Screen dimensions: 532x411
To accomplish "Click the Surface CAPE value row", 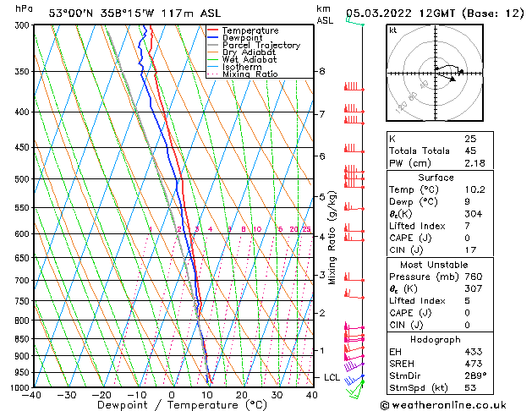I will 440,238.
